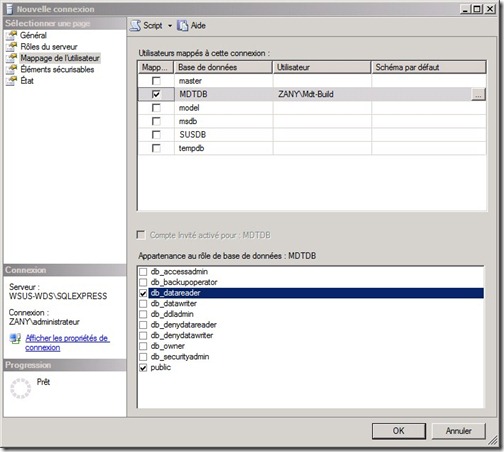Check the model database mapping box

[x=156, y=108]
